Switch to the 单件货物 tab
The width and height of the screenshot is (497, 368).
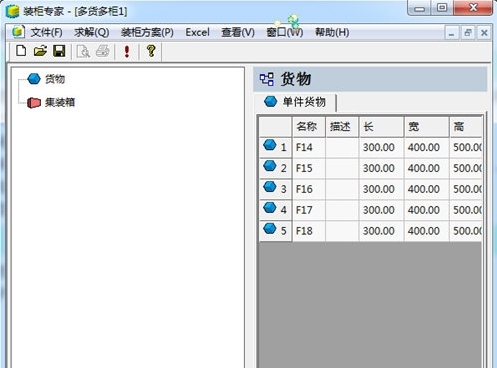(x=295, y=102)
